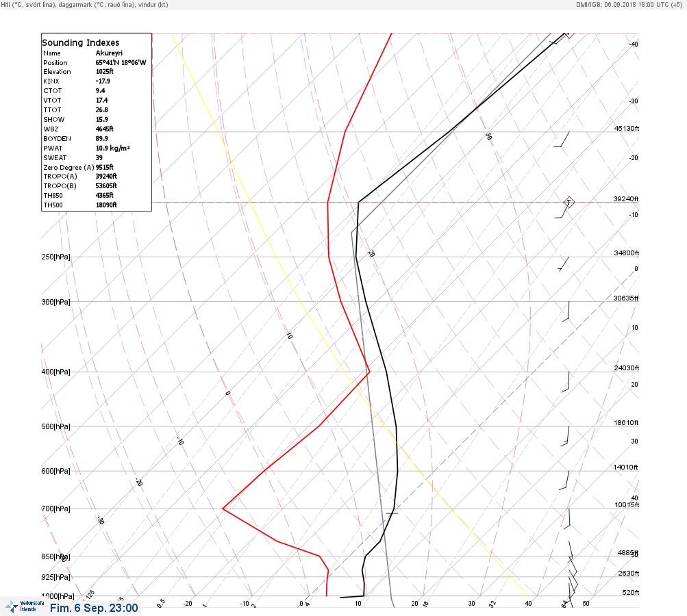Click the 14010ft altitude label

coord(625,467)
